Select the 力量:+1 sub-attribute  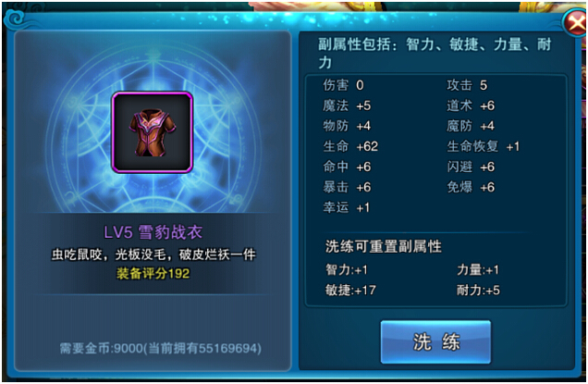[478, 269]
